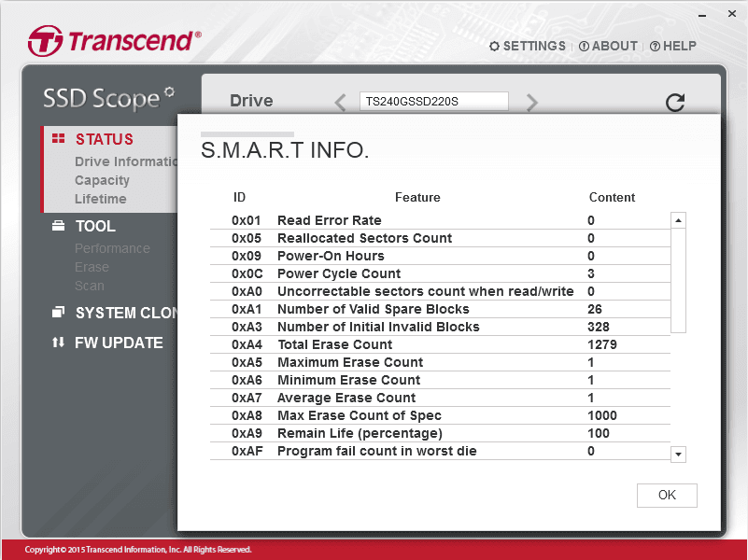Screen dimensions: 748x560
Task: Click the ID column header
Action: point(239,197)
